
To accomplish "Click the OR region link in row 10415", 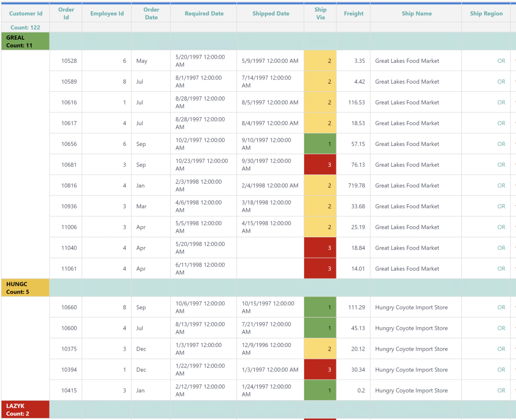I will click(x=501, y=390).
